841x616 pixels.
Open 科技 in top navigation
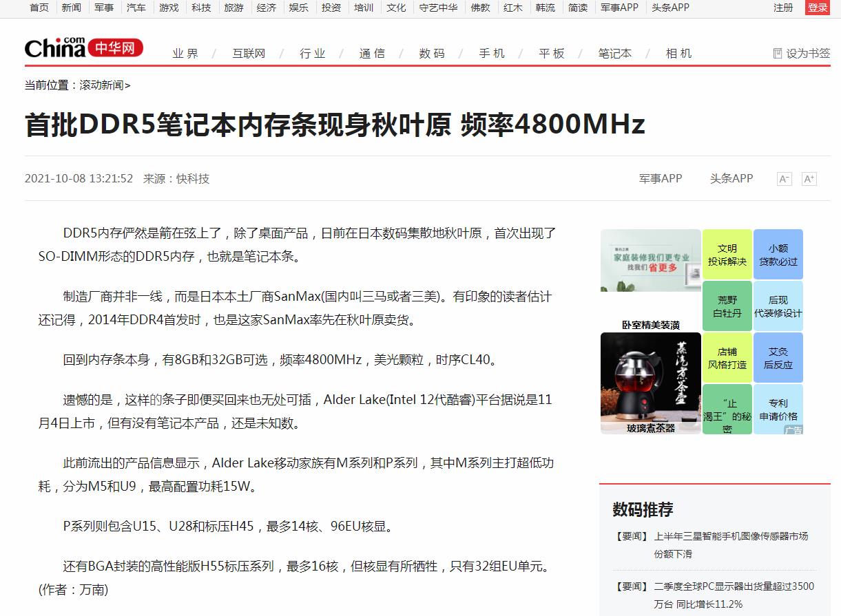(x=201, y=8)
